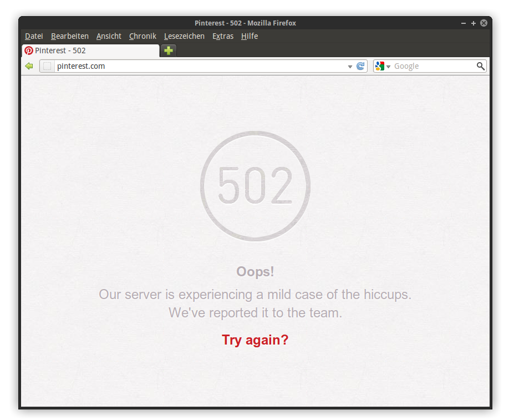This screenshot has width=514, height=420.
Task: Open the Datei menu
Action: point(34,36)
